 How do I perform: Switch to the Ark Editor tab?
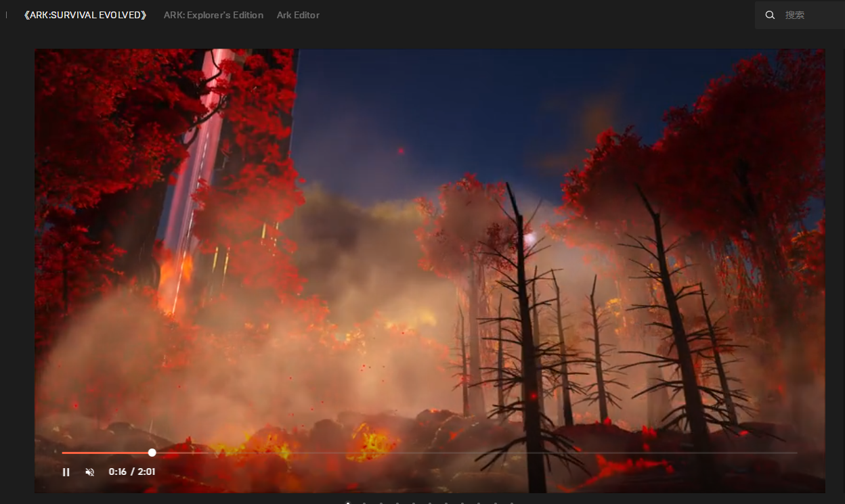[298, 15]
